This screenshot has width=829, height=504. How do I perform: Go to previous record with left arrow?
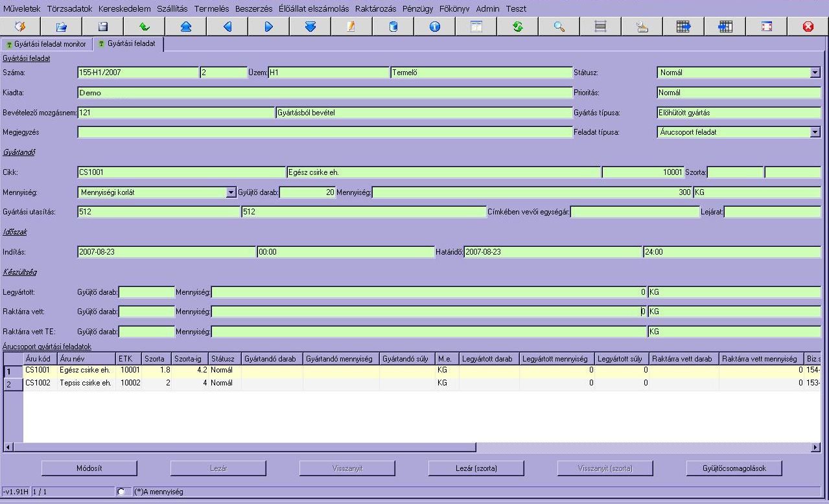[227, 27]
